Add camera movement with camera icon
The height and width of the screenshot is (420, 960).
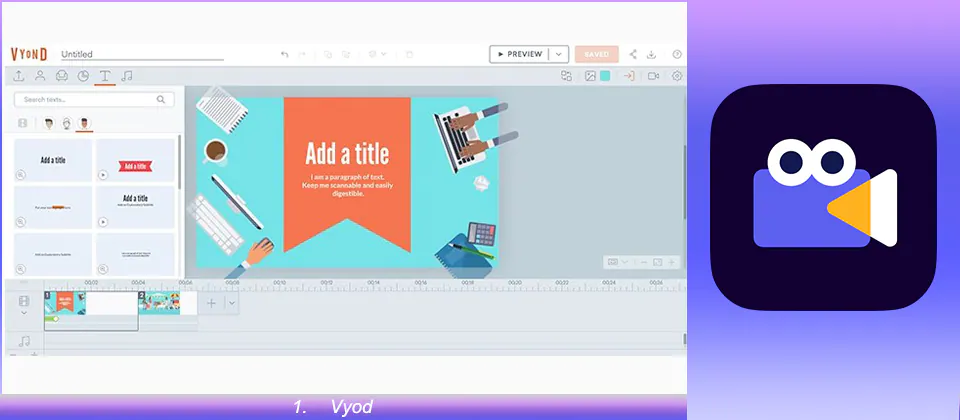(653, 76)
